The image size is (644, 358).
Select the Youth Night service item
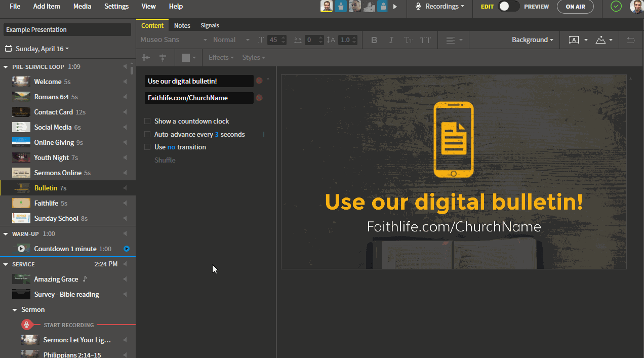click(x=68, y=157)
